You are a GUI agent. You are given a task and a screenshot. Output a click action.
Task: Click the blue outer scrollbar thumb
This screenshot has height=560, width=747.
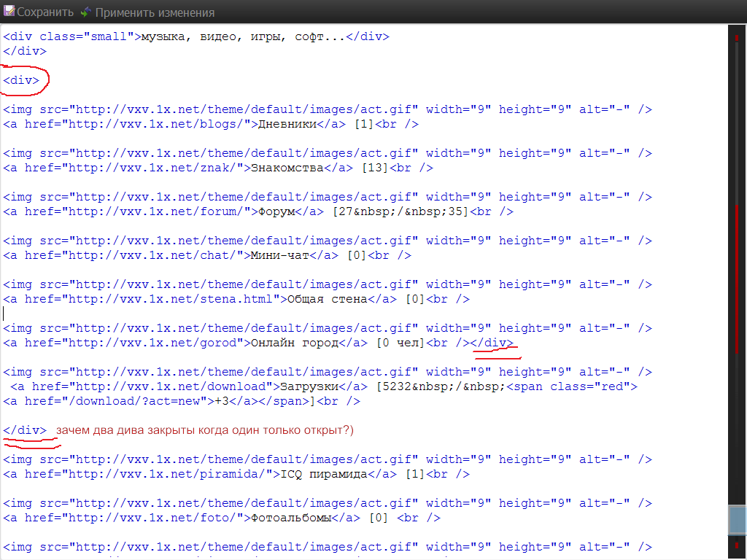point(737,521)
